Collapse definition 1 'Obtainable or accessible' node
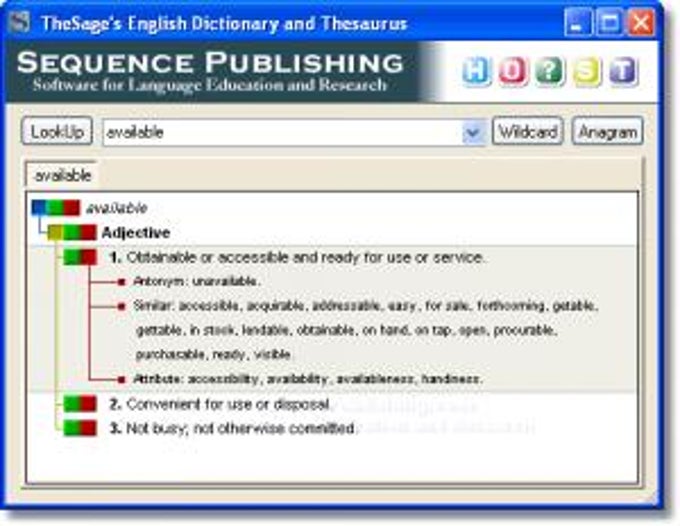Viewport: 680px width, 526px height. tap(80, 257)
